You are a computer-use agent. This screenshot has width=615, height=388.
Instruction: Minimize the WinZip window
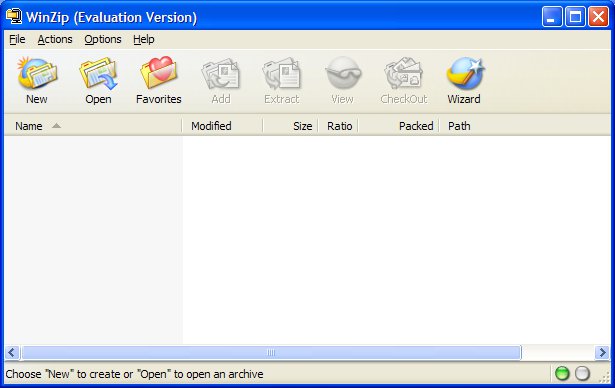coord(552,16)
